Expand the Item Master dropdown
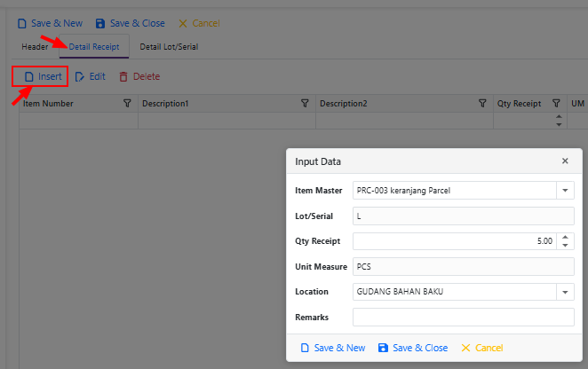588x369 pixels. pyautogui.click(x=565, y=191)
